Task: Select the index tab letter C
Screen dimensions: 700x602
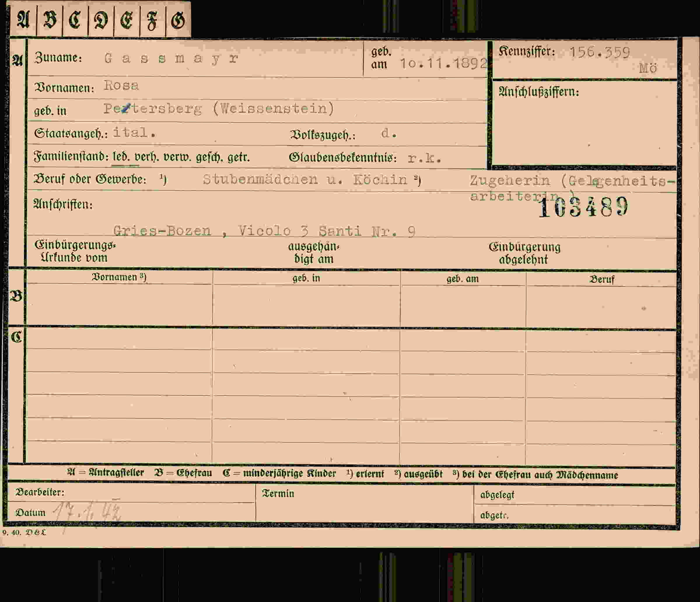Action: click(x=75, y=20)
